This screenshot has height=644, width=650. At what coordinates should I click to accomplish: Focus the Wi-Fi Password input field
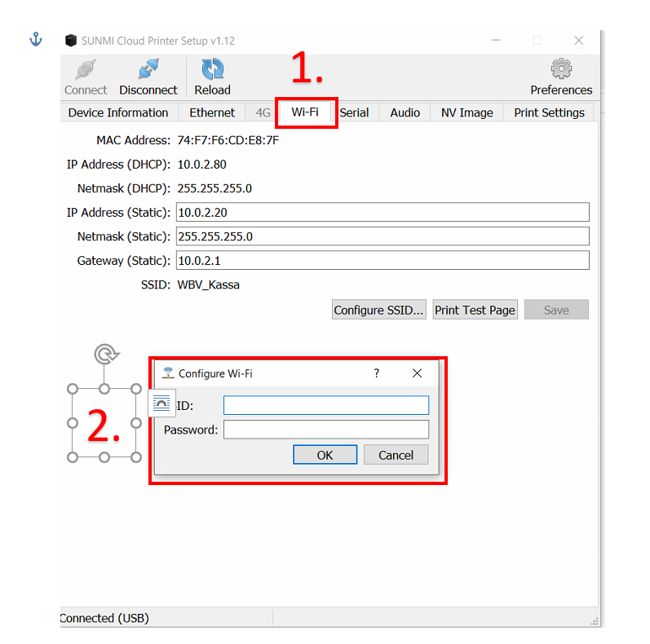point(326,430)
